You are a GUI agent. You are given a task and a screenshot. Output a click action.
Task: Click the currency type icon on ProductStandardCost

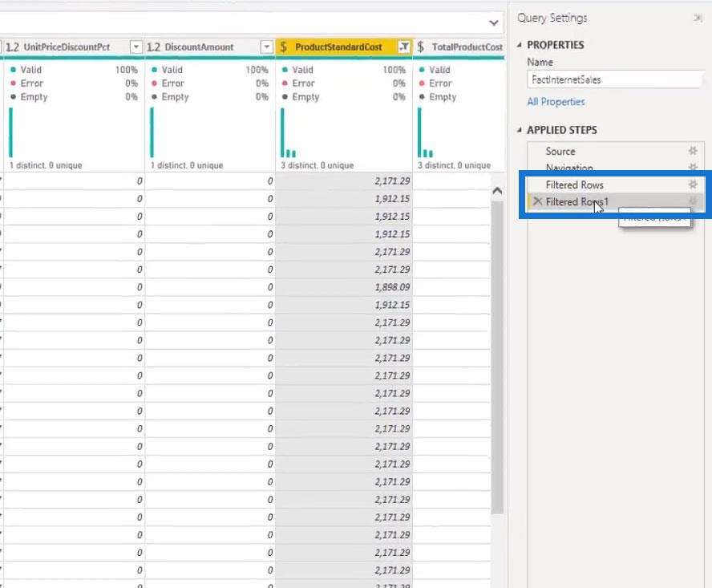coord(284,47)
